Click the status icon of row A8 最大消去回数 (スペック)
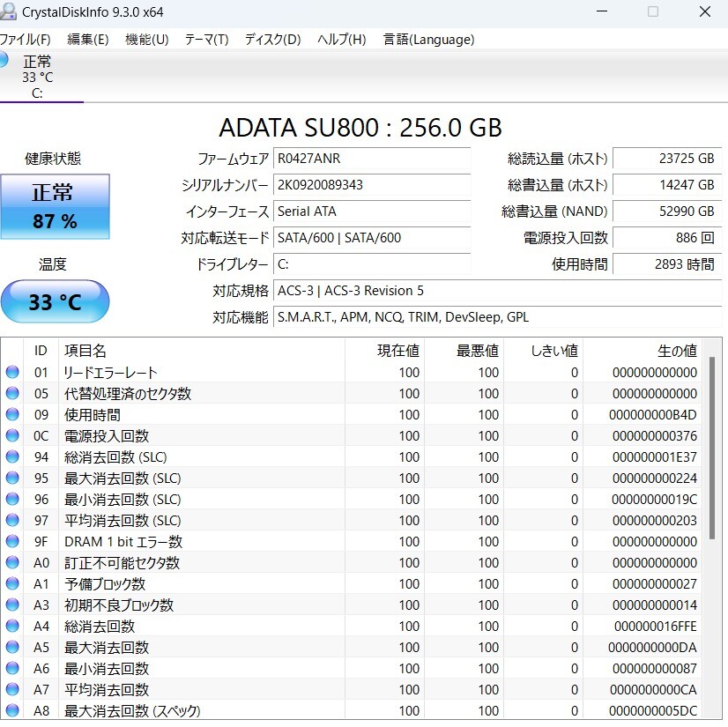728x727 pixels. (x=12, y=711)
